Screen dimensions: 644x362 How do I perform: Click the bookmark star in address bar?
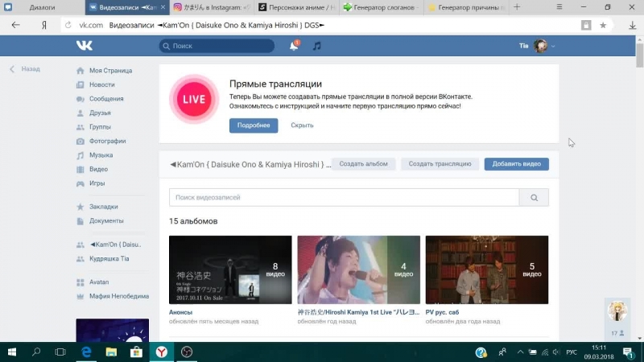coord(603,26)
